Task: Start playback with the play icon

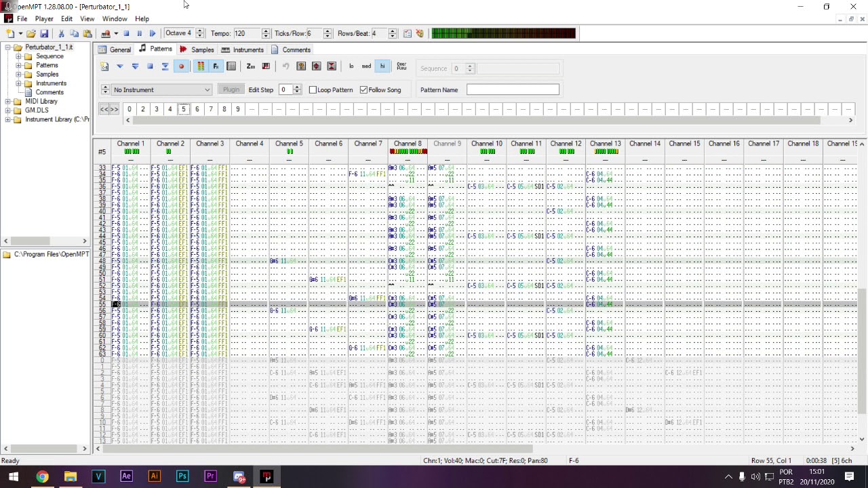Action: [152, 33]
